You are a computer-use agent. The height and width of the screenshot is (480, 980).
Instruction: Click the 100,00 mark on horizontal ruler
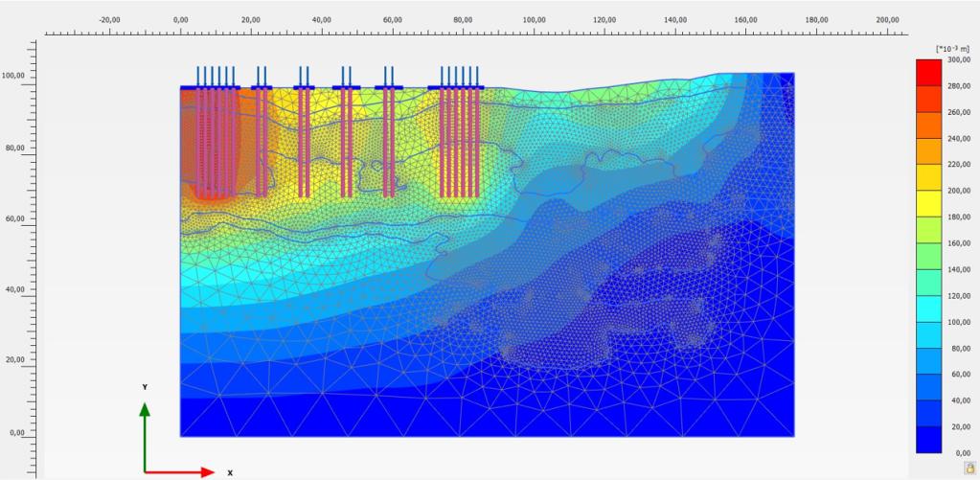[535, 18]
